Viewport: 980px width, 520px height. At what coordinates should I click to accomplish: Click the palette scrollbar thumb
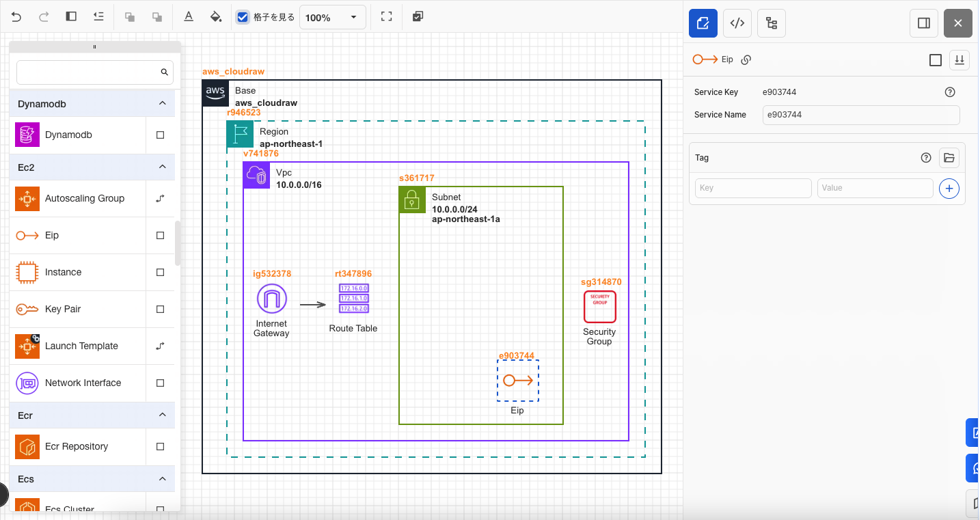pos(178,243)
